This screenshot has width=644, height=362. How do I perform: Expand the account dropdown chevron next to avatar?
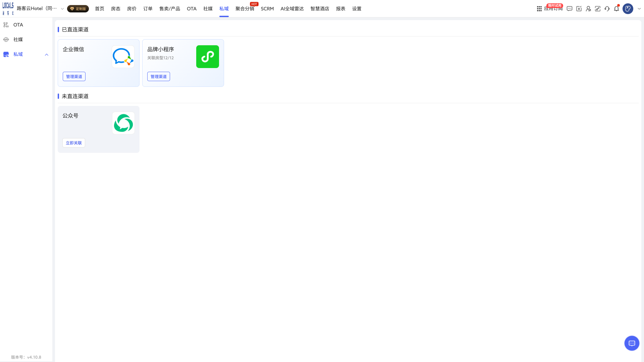point(639,9)
